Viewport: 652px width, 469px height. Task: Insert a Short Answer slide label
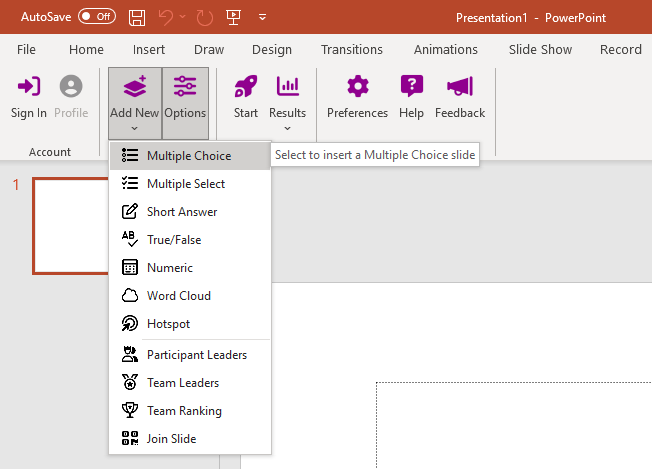tap(182, 212)
